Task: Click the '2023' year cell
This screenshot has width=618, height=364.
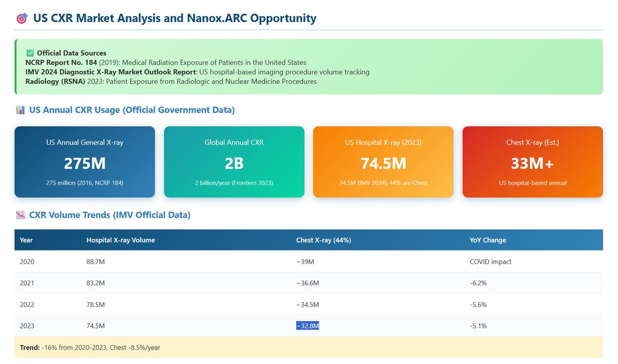Action: [27, 326]
